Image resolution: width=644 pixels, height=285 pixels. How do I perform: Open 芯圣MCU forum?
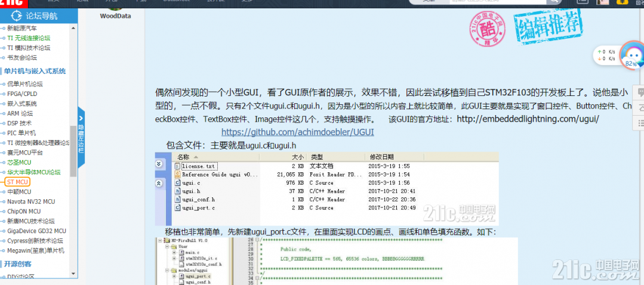19,162
